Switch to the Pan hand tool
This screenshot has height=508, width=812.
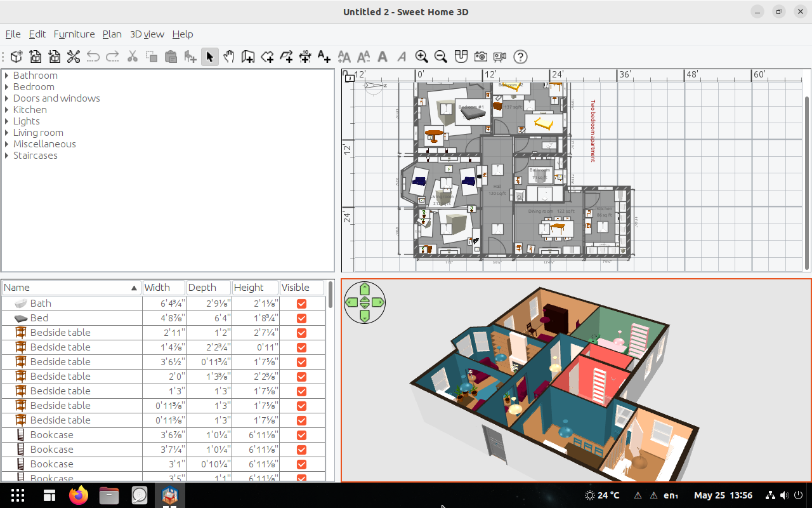click(229, 57)
